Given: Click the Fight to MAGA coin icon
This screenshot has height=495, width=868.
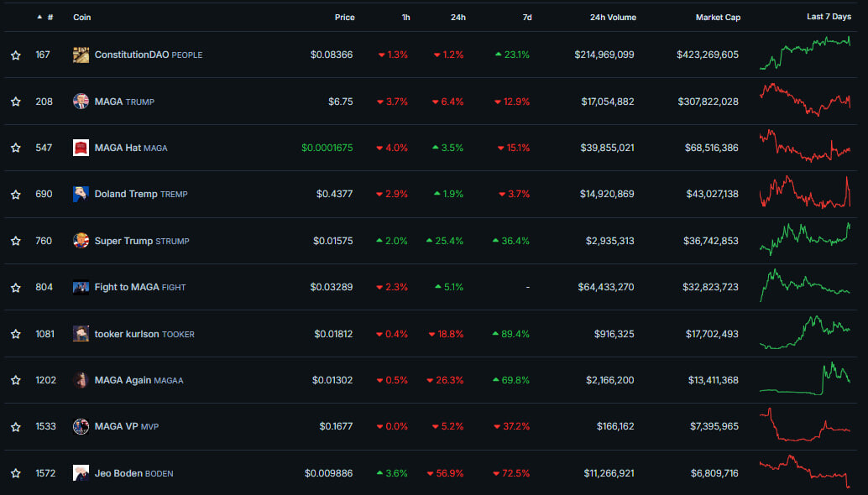Looking at the screenshot, I should [x=81, y=287].
